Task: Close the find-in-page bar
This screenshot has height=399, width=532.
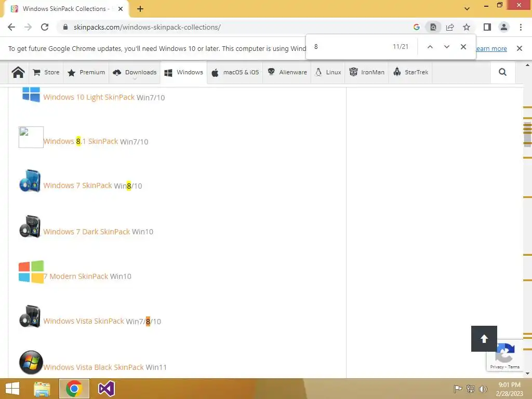Action: [x=463, y=47]
